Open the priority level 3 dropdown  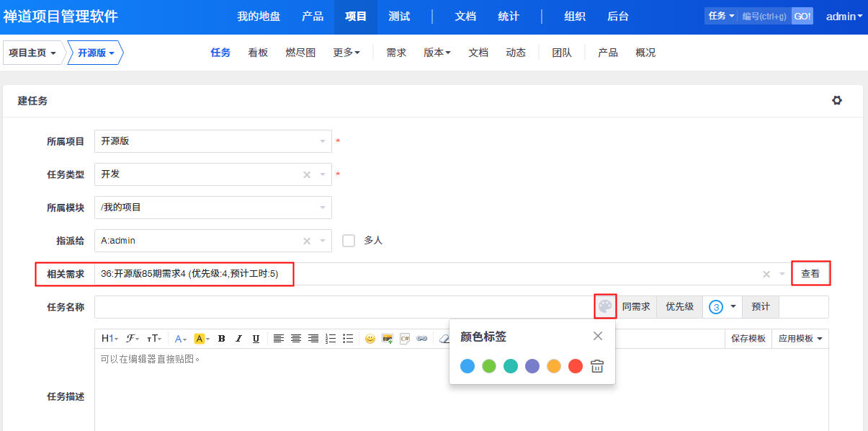click(722, 306)
